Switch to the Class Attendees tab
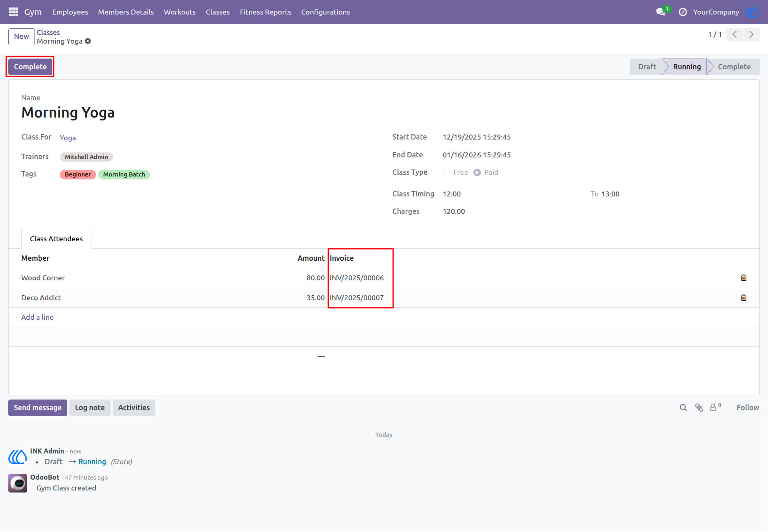768x532 pixels. tap(56, 239)
